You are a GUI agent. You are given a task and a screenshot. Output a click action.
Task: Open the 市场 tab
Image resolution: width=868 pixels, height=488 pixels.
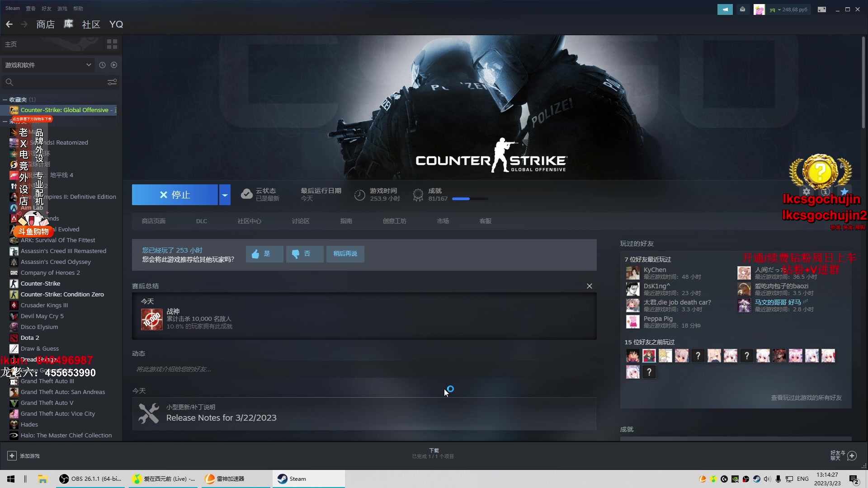(x=443, y=221)
